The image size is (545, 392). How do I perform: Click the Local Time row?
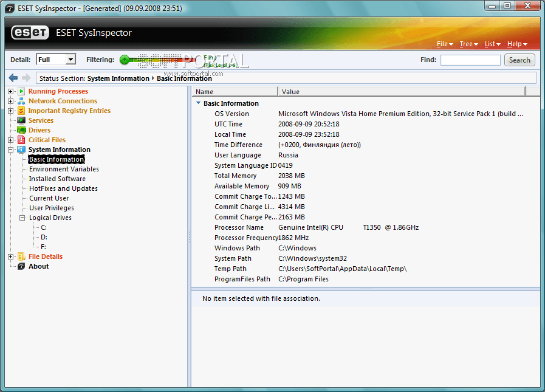365,134
